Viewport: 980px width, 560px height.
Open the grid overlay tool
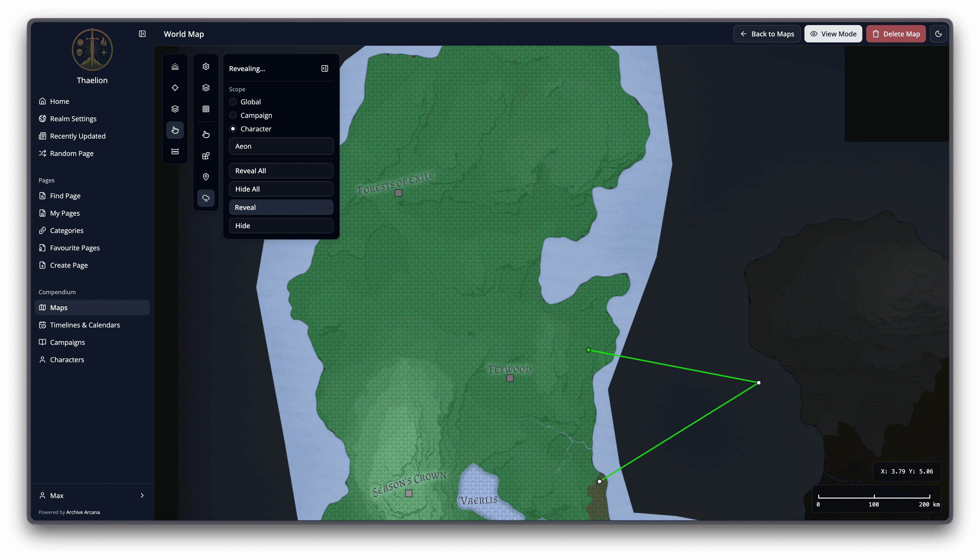coord(205,109)
